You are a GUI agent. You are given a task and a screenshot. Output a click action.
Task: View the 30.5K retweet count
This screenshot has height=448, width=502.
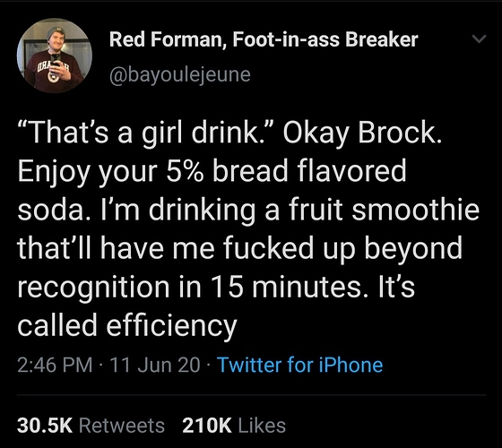tap(45, 426)
